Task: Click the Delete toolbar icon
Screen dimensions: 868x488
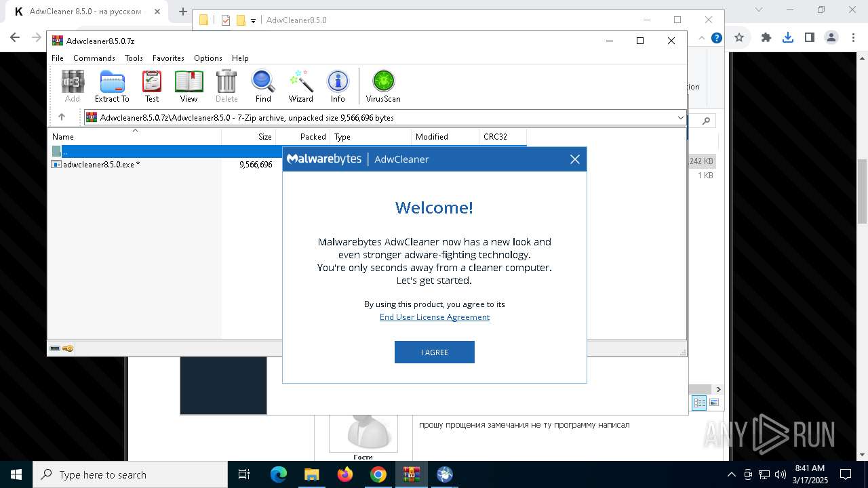Action: tap(226, 86)
